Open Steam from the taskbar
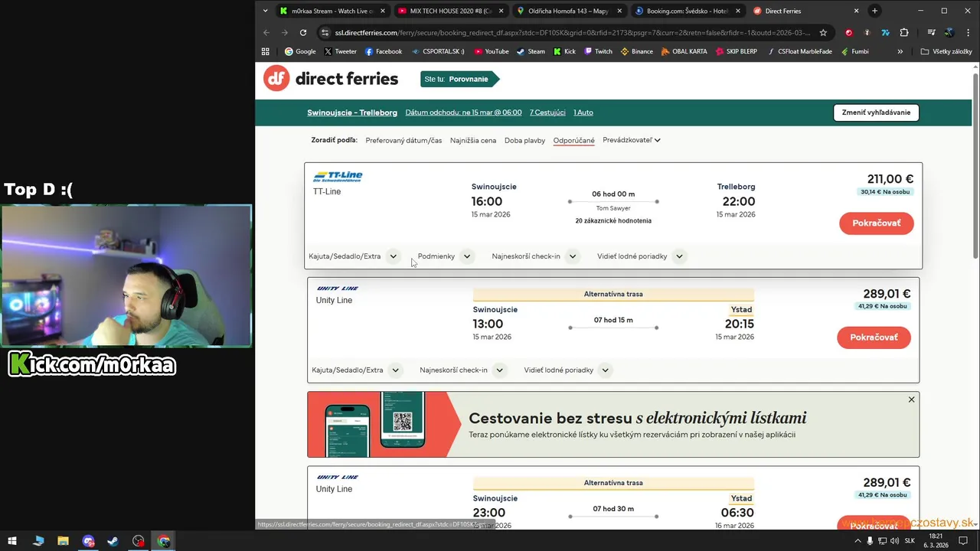The height and width of the screenshot is (551, 980). click(x=113, y=541)
